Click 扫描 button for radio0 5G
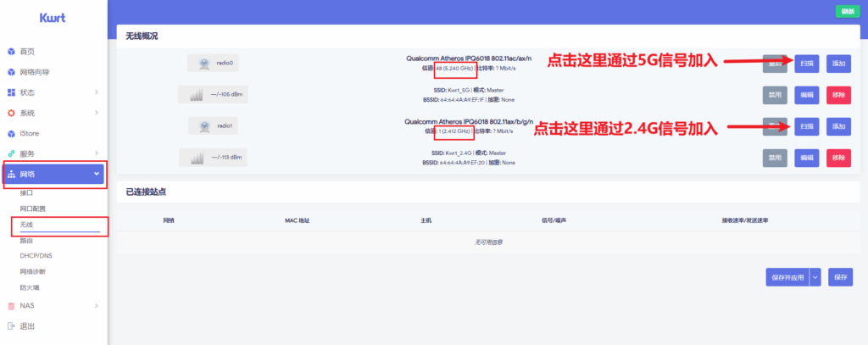 point(805,63)
